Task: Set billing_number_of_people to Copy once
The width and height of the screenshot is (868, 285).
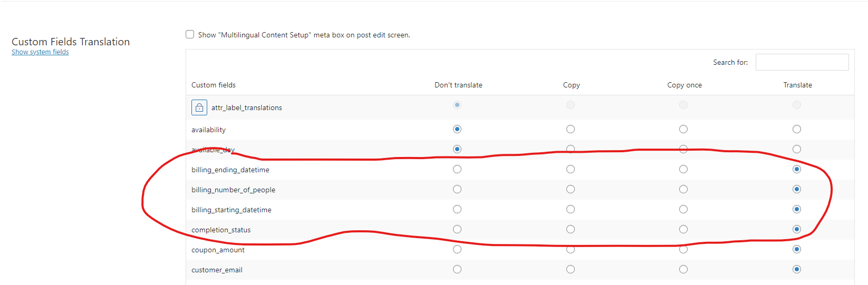Action: (x=683, y=189)
